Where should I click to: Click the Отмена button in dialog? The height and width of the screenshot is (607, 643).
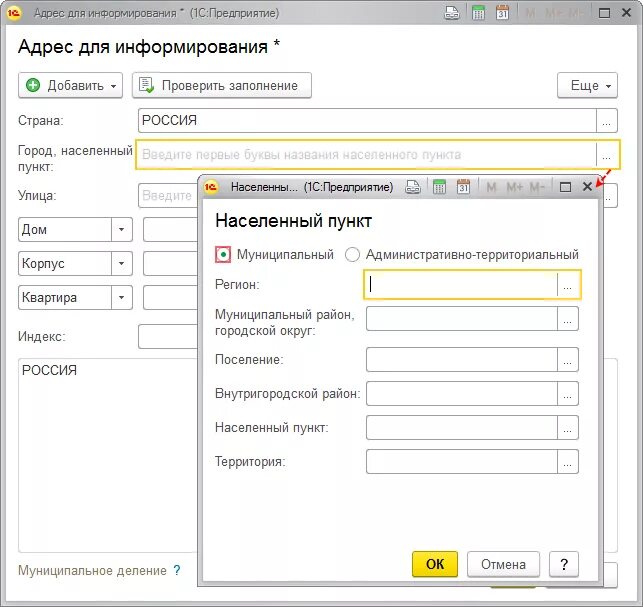tap(503, 564)
